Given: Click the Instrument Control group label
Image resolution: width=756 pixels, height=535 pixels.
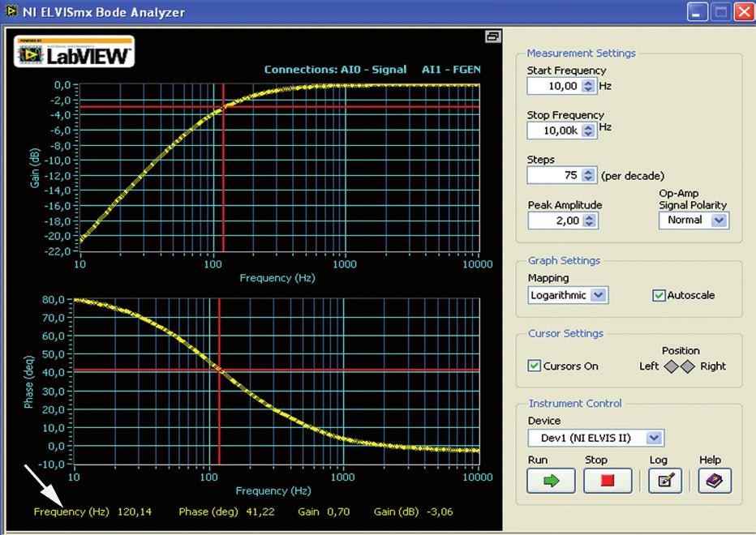Looking at the screenshot, I should [x=575, y=404].
